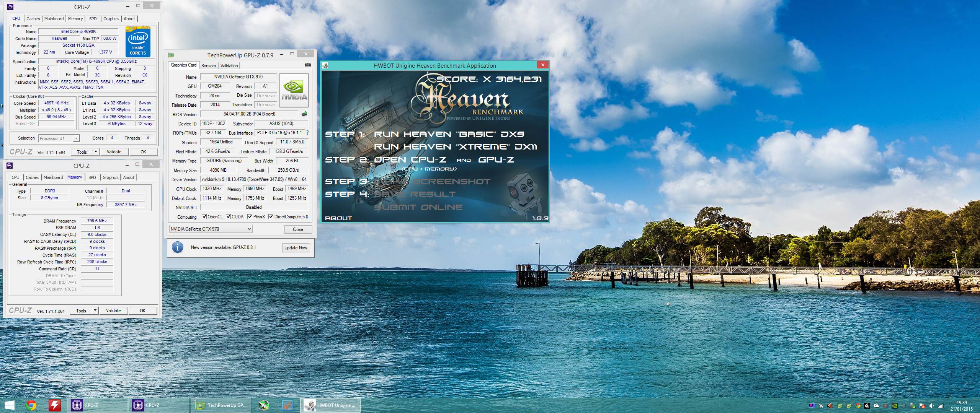Open Graphics tab in CPU-Z memory window
This screenshot has width=980, height=413.
110,177
